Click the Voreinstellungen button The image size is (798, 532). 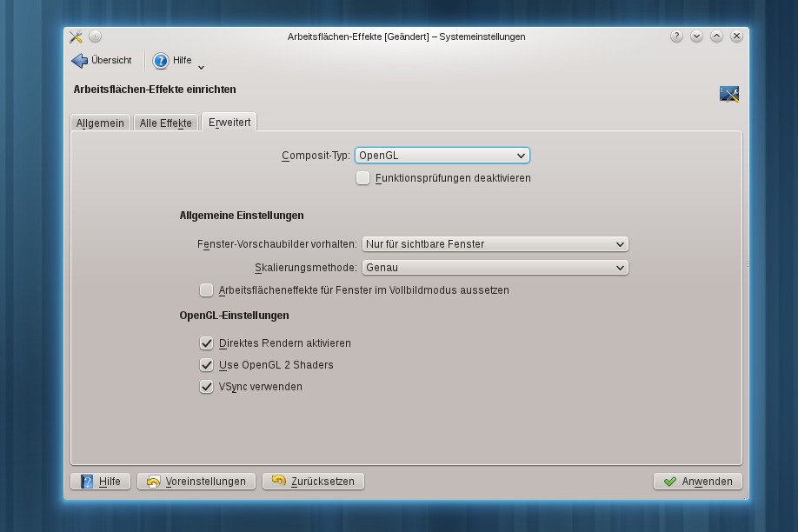[196, 481]
